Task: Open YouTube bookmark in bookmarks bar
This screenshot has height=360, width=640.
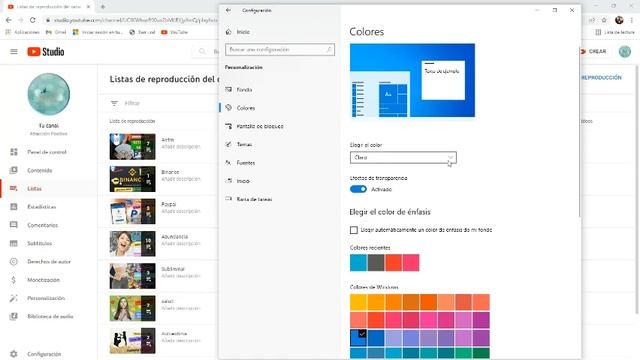Action: coord(174,32)
